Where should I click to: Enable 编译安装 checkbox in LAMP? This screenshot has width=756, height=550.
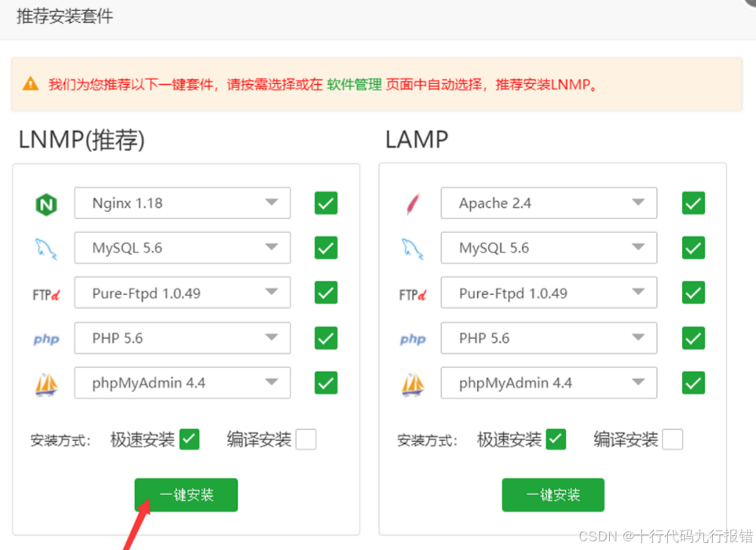click(x=673, y=439)
